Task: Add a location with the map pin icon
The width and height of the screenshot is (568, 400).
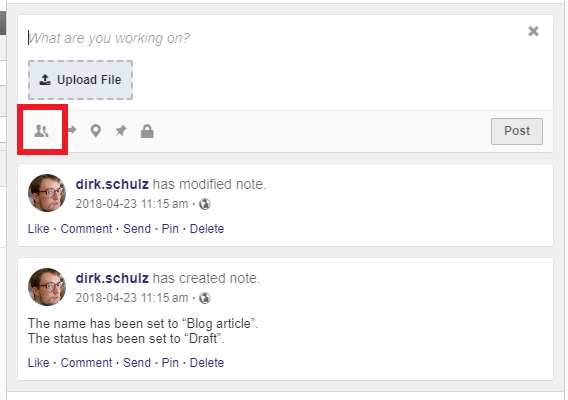Action: tap(96, 131)
